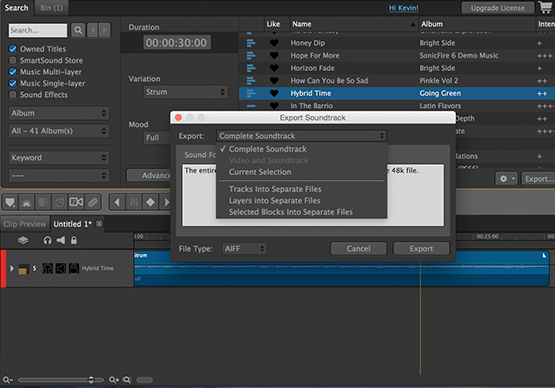
Task: Uncheck the Owned Titles checkbox
Action: tap(13, 49)
